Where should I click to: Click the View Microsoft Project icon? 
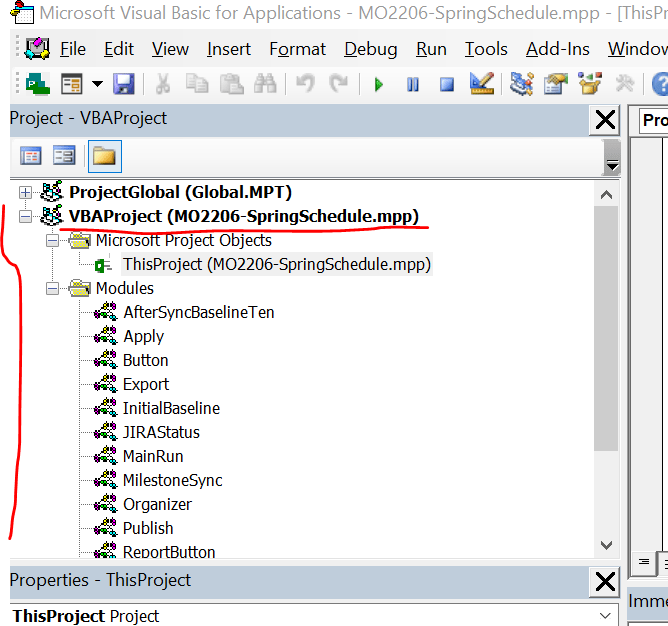point(38,84)
